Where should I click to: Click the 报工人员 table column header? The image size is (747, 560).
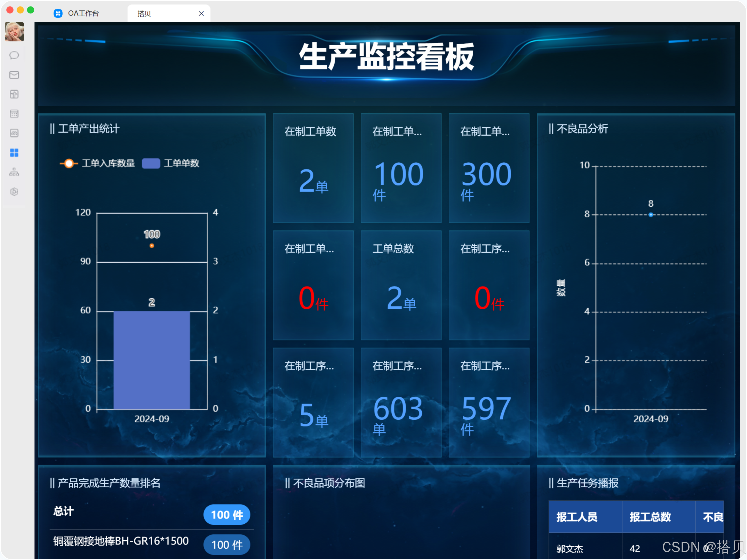tap(577, 517)
